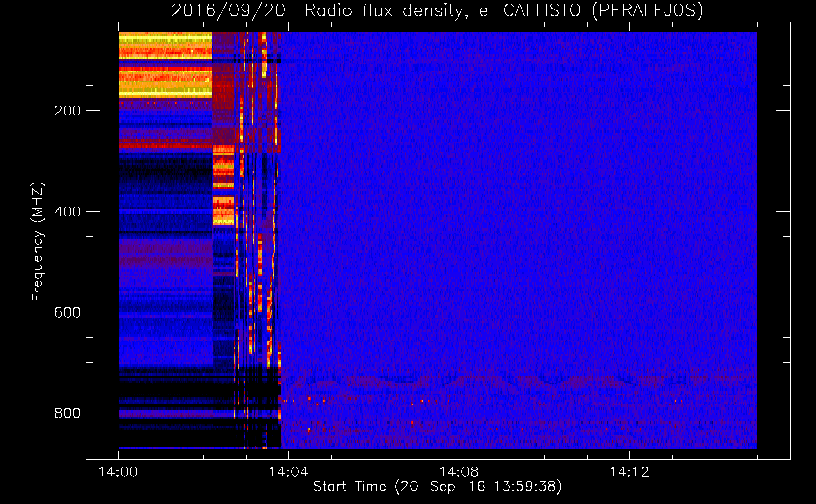Click the '14:00' time axis label
Viewport: 816px width, 504px height.
(x=118, y=472)
